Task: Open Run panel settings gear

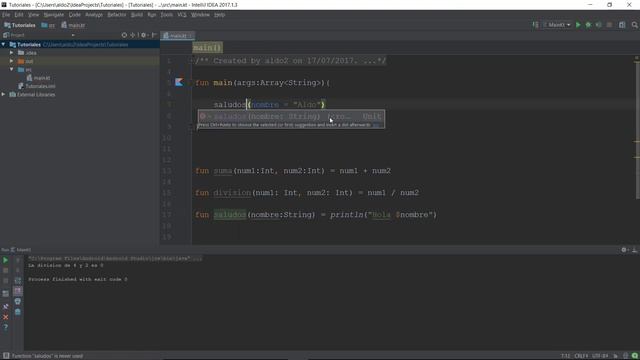Action: 624,250
